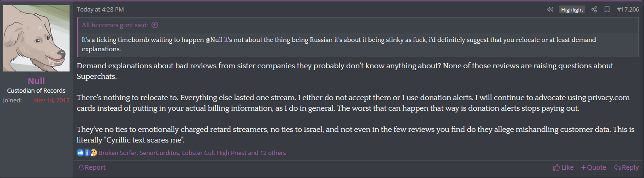Viewport: 644px width, 178px height.
Task: Bookmark this post with the bookmark icon
Action: (x=607, y=9)
